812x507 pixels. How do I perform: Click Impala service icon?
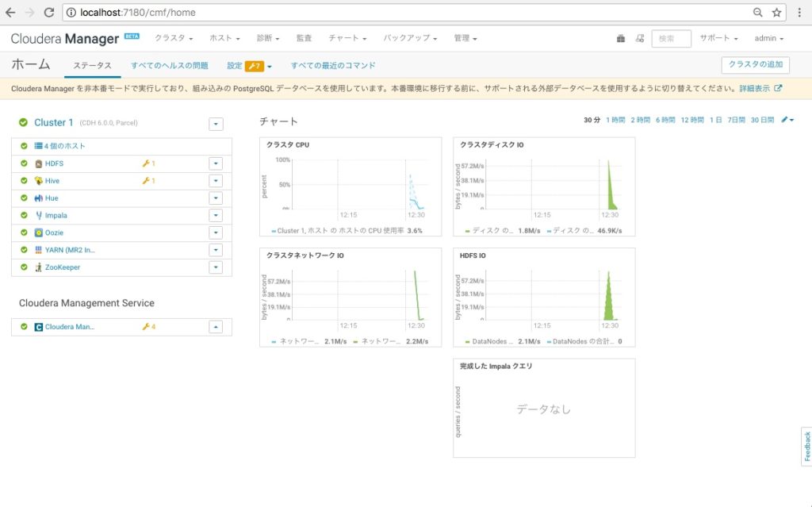pyautogui.click(x=38, y=216)
